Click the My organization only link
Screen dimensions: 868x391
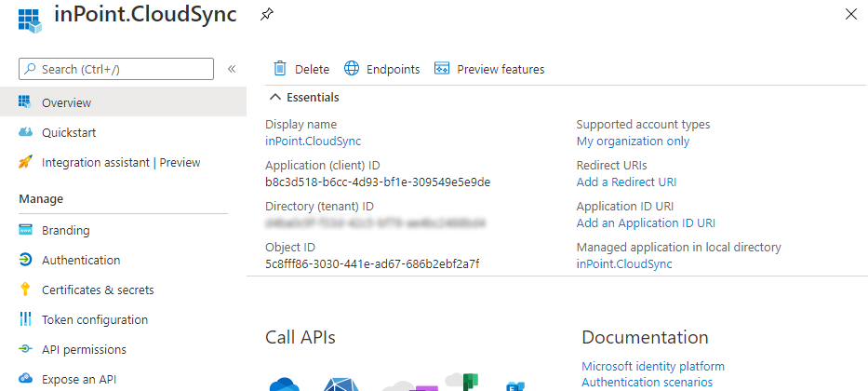pyautogui.click(x=633, y=141)
